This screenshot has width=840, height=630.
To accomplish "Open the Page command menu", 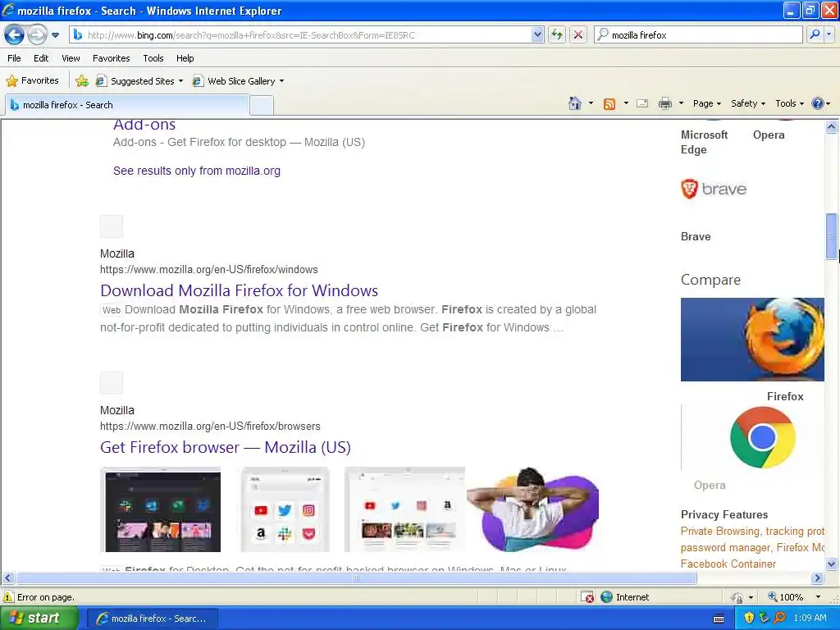I will point(707,103).
